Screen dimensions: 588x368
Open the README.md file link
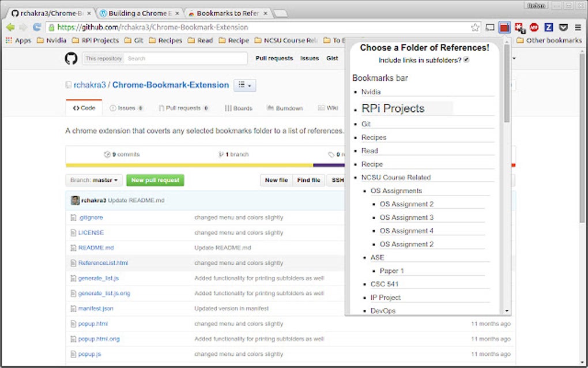(x=96, y=248)
